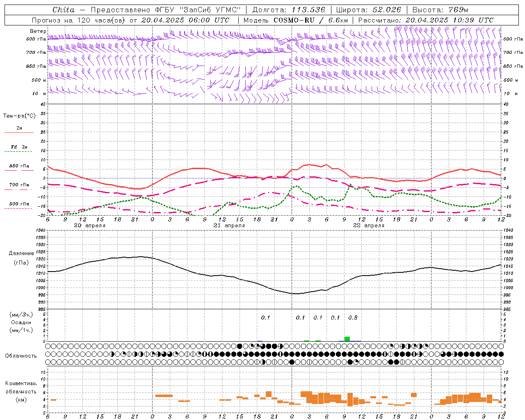Click "700 гПа" in the temperature legend

[x=19, y=185]
